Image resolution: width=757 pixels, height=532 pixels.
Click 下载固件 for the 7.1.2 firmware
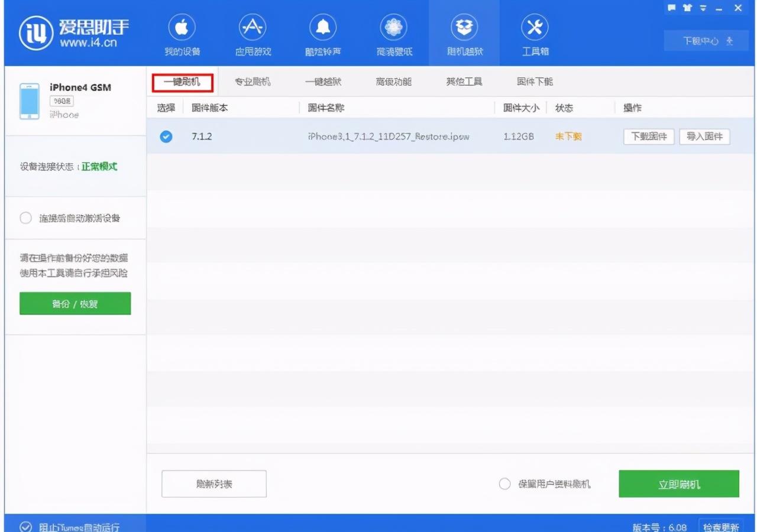tap(649, 137)
